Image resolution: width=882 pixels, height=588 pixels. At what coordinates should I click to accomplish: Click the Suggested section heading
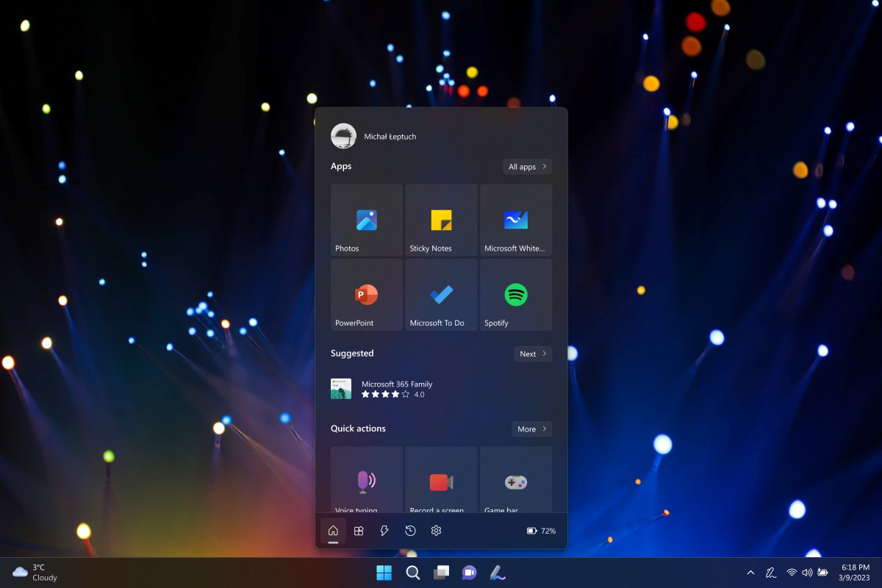tap(352, 354)
